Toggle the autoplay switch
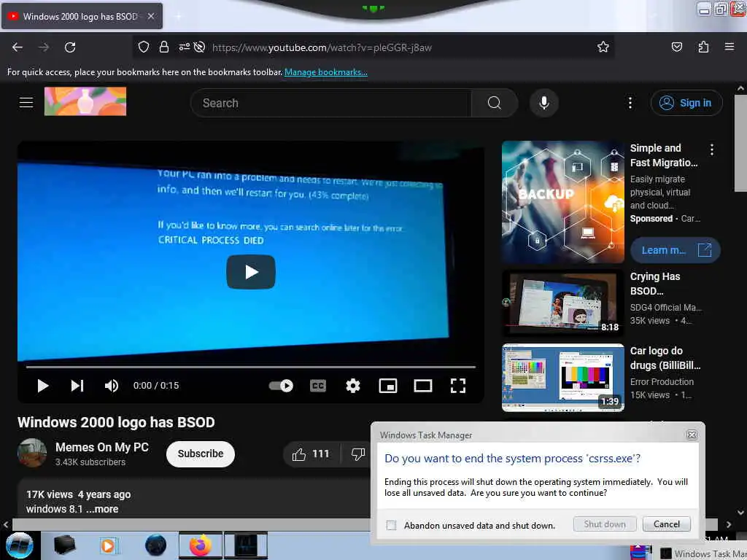The width and height of the screenshot is (747, 560). (281, 386)
